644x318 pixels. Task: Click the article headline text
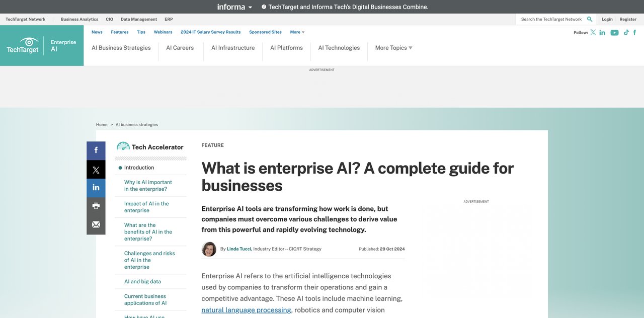[357, 177]
